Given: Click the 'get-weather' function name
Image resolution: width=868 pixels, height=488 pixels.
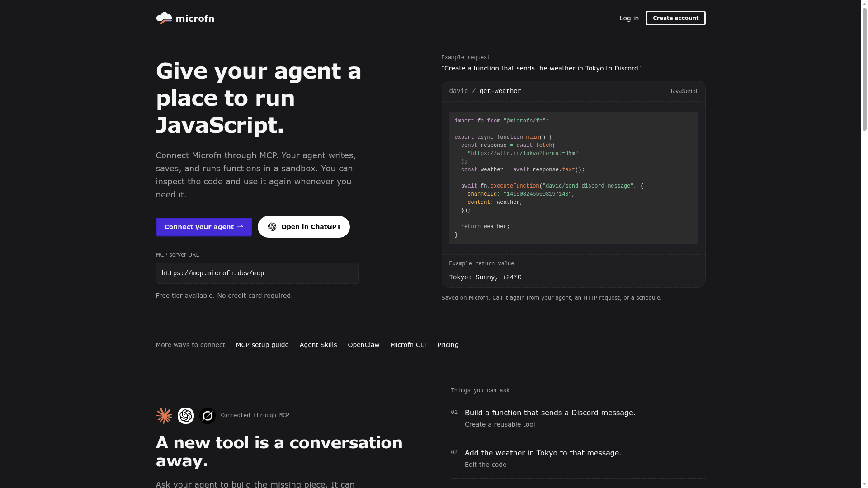Looking at the screenshot, I should pyautogui.click(x=500, y=91).
